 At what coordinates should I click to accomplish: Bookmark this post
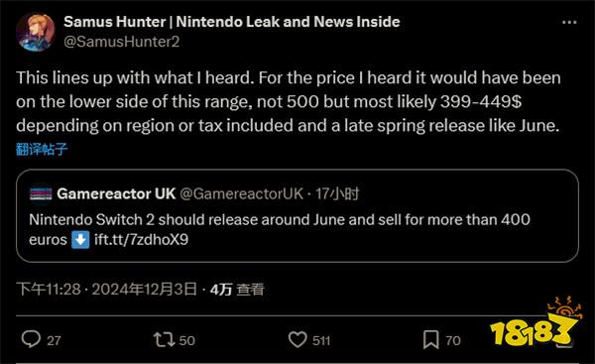coord(431,339)
